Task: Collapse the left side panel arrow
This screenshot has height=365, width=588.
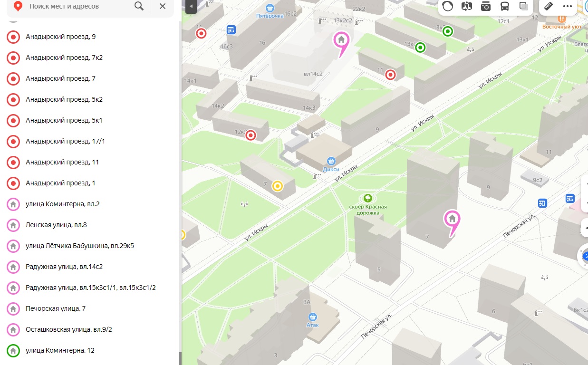Action: (x=191, y=6)
